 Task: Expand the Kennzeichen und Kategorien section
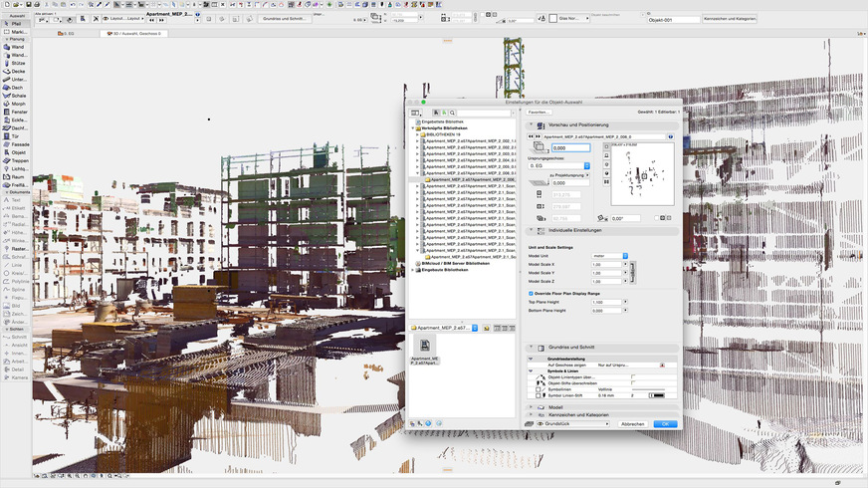(x=532, y=414)
